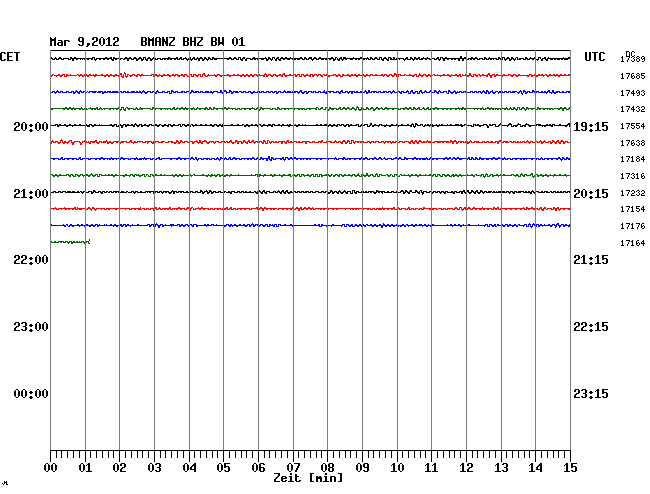Click the x-axis minute label "13"
The height and width of the screenshot is (494, 650).
(501, 468)
